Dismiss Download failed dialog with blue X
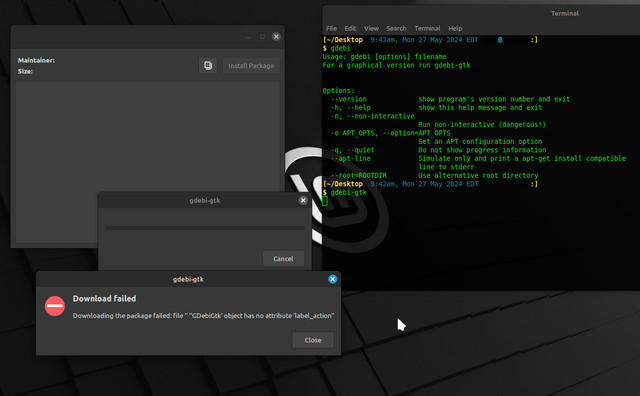This screenshot has height=396, width=640. coord(333,279)
